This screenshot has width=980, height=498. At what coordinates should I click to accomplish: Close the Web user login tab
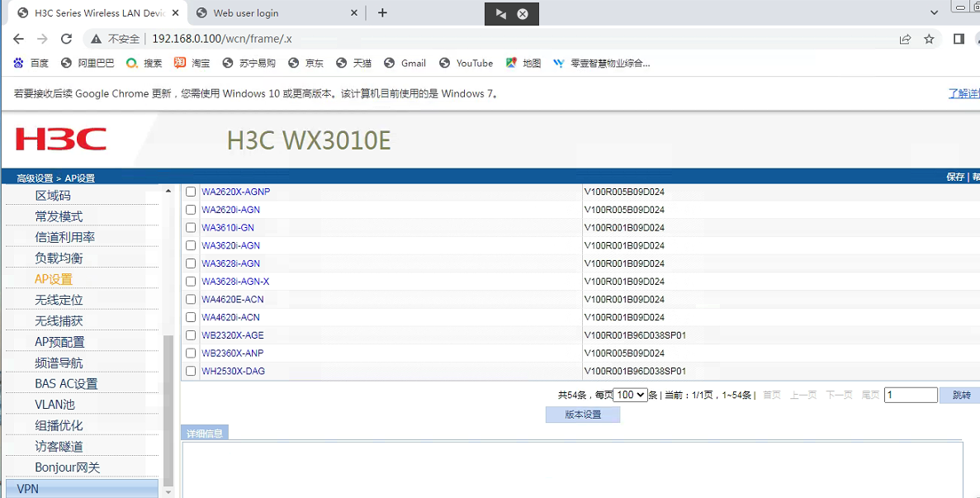(354, 12)
